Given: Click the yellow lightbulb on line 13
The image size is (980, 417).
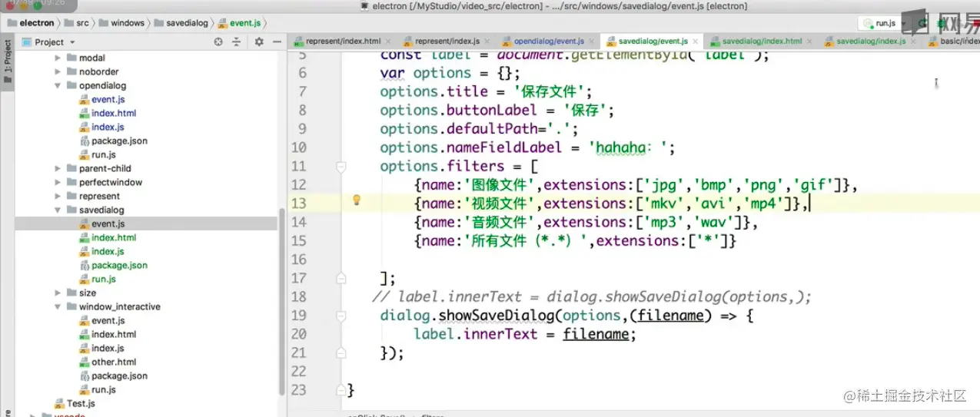Looking at the screenshot, I should [x=356, y=200].
